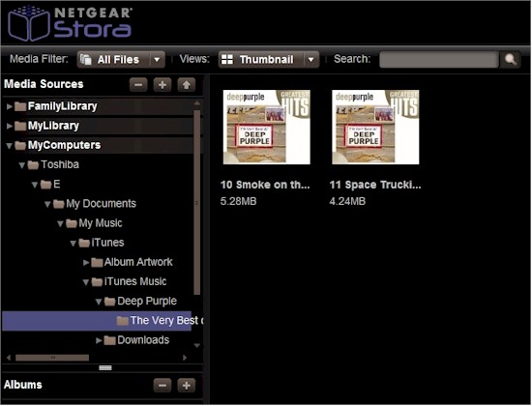Expand the MyLibrary tree arrow
This screenshot has height=406, width=532.
pos(10,127)
